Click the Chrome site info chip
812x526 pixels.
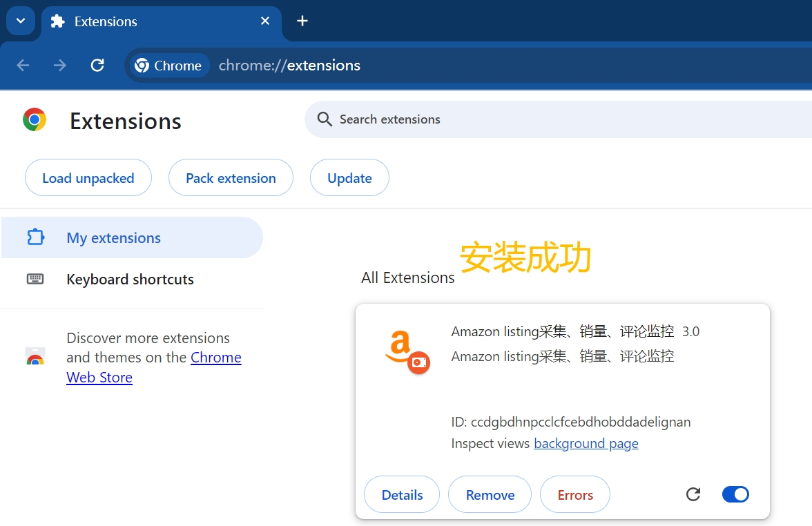coord(168,66)
